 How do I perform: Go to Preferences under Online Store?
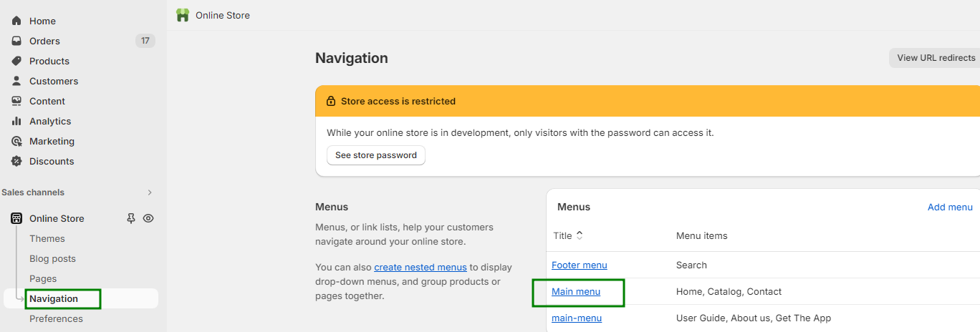coord(56,318)
